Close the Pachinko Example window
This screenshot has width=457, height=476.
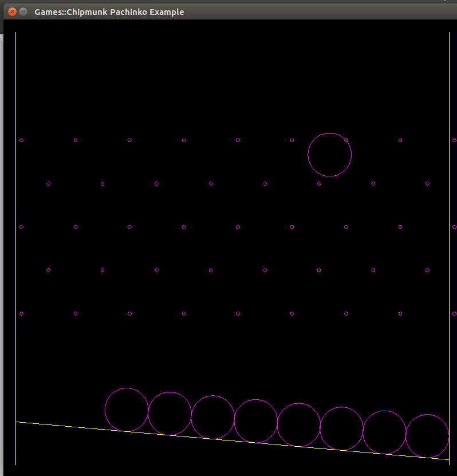click(x=12, y=12)
